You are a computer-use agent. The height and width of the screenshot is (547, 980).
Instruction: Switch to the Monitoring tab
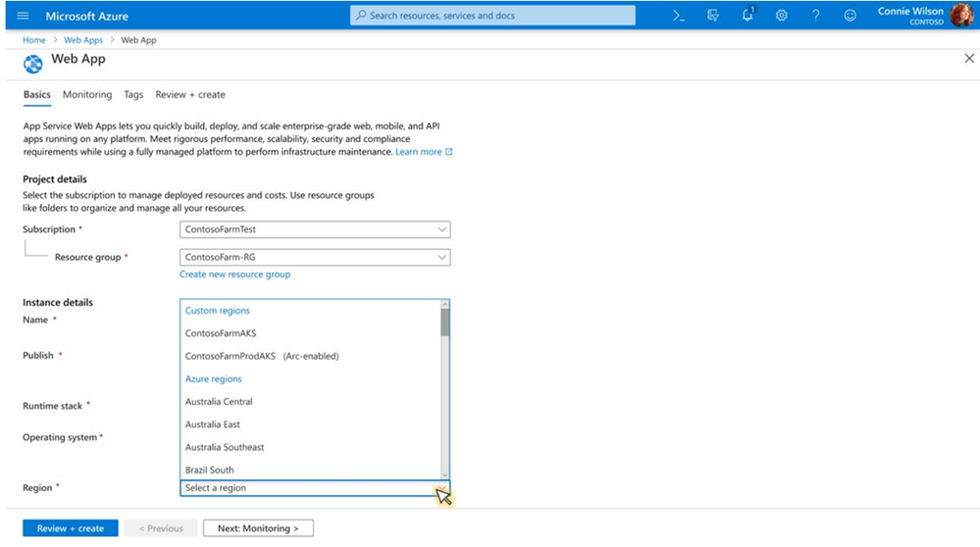[87, 94]
